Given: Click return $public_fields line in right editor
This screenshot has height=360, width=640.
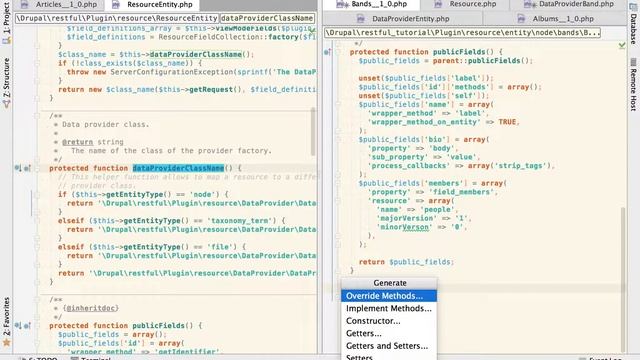Looking at the screenshot, I should 406,262.
